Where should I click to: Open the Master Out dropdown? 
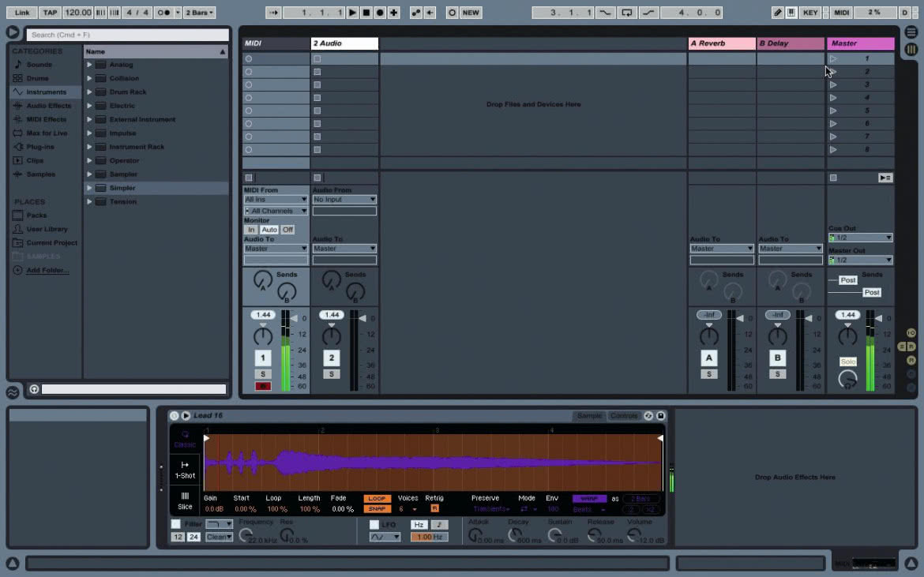(860, 260)
